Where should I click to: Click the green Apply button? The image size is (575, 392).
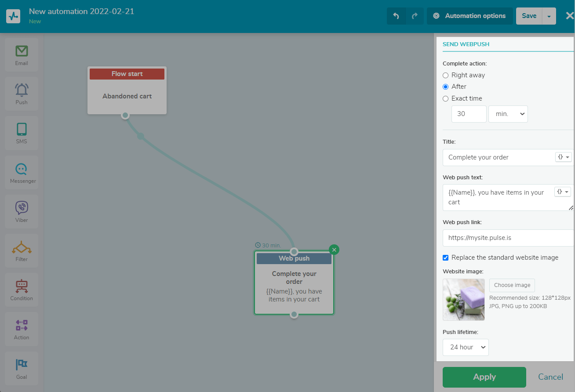(484, 377)
